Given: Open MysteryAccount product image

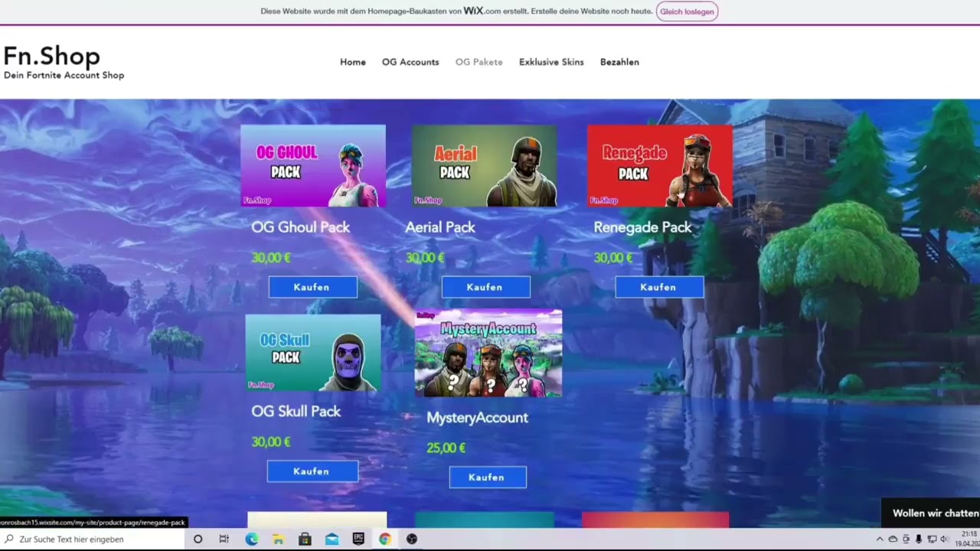Looking at the screenshot, I should (488, 353).
